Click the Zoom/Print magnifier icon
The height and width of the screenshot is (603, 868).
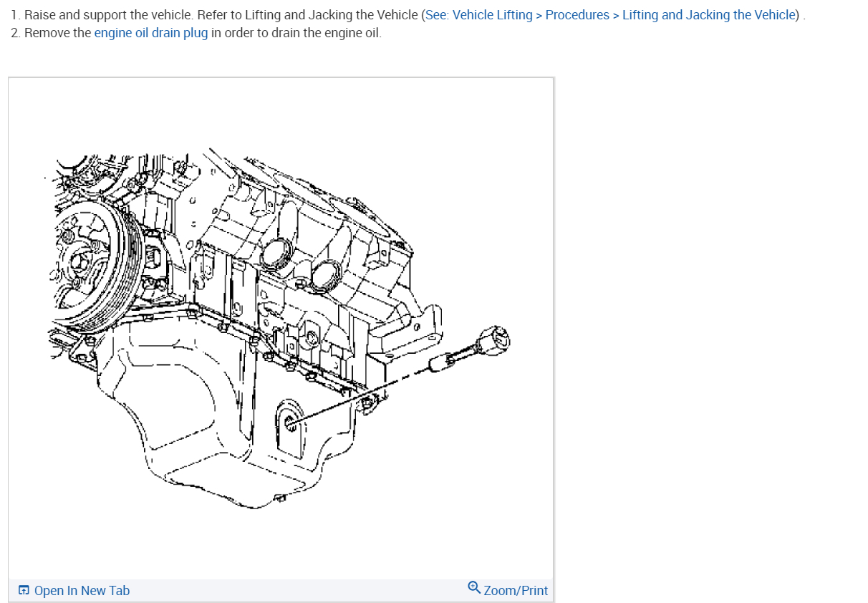tap(474, 588)
